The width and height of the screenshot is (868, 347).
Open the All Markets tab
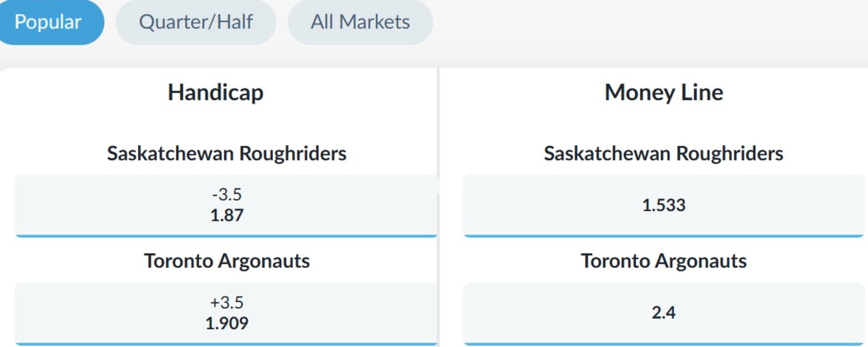(x=360, y=22)
